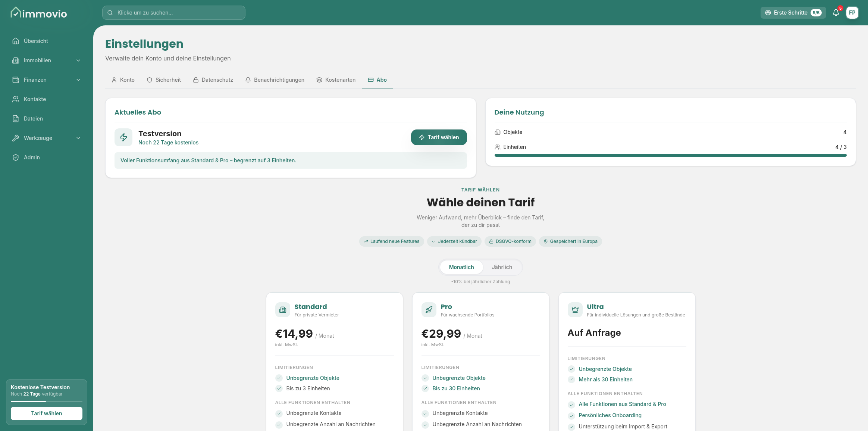Switch to the Sicherheit tab

click(x=164, y=80)
